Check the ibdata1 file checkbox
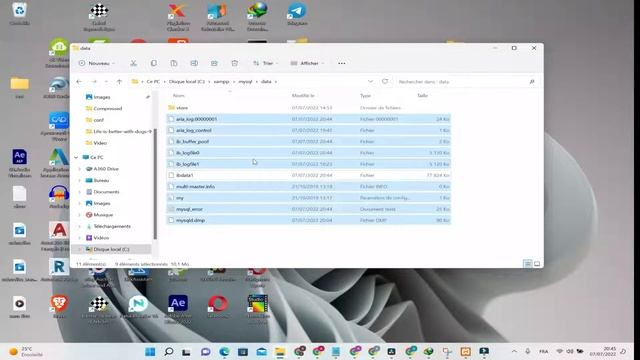Image resolution: width=640 pixels, height=360 pixels. click(x=171, y=175)
